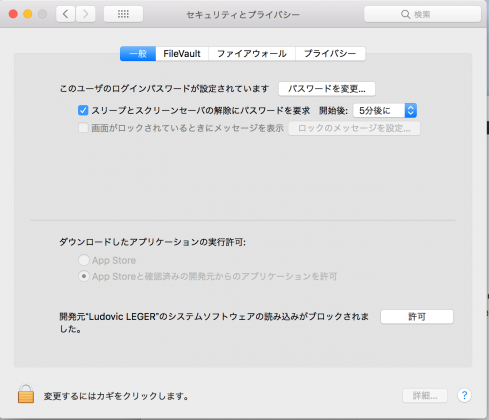Toggle password required after sleep checkbox

point(83,110)
